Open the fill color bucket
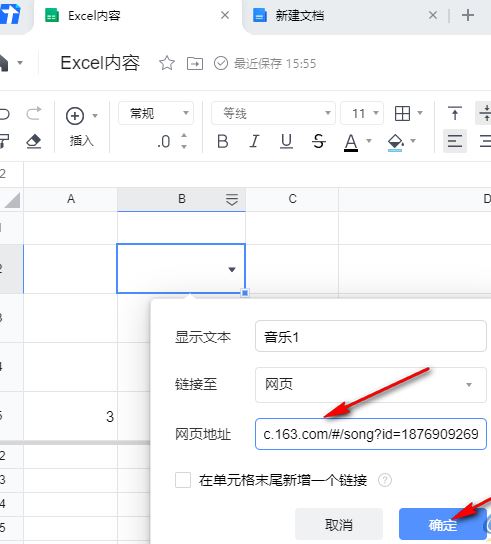The width and height of the screenshot is (491, 544). point(396,142)
